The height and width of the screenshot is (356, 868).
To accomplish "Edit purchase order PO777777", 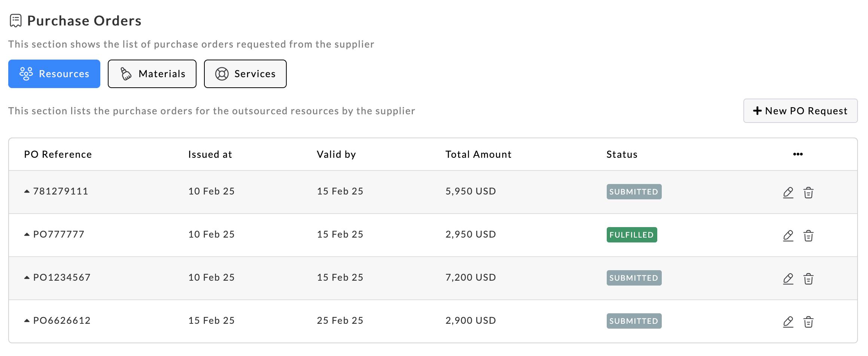I will [x=788, y=235].
